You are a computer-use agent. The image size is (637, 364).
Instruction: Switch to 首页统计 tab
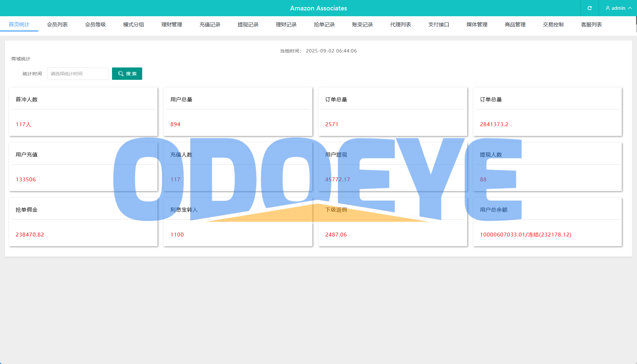(x=19, y=24)
